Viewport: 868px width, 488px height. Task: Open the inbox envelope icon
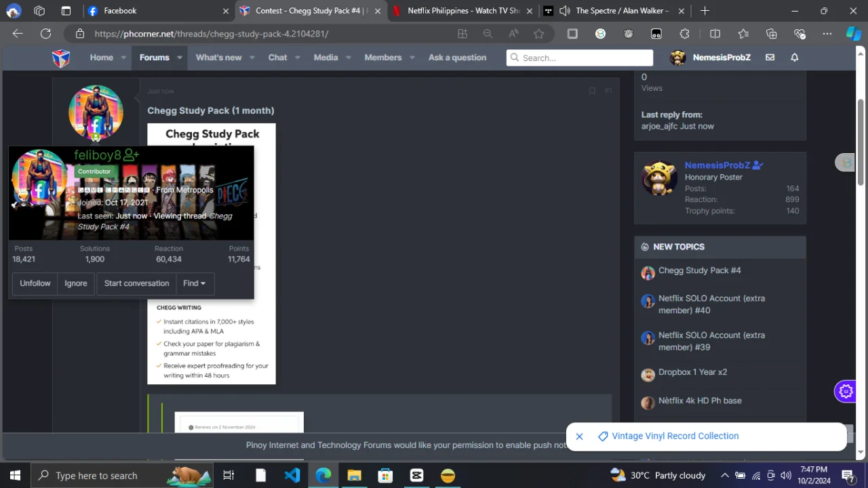(770, 58)
